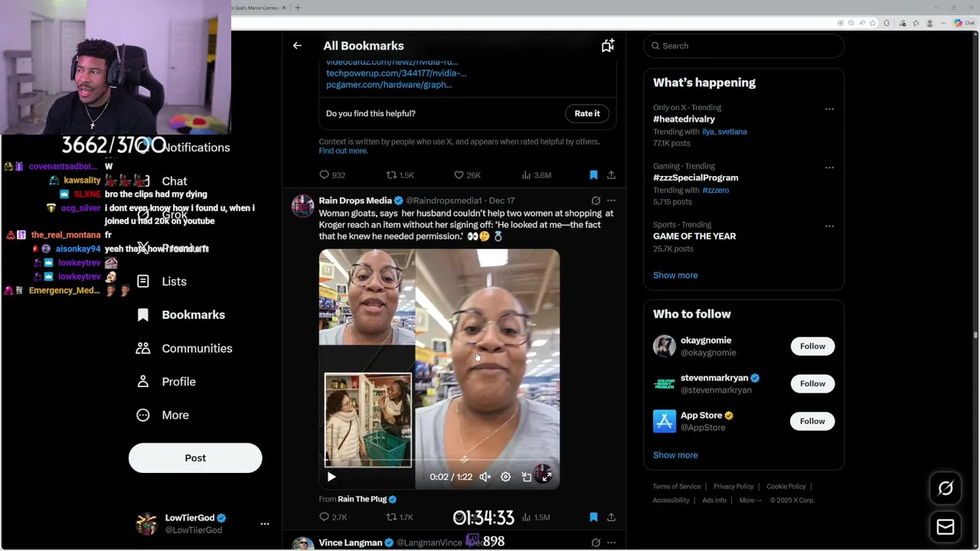The height and width of the screenshot is (551, 980).
Task: Expand footer More menu
Action: pos(750,500)
